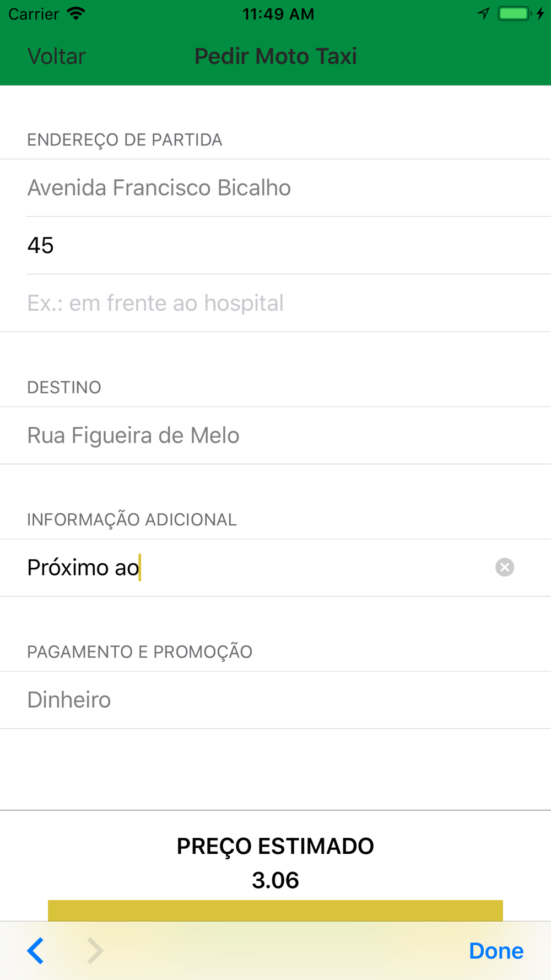This screenshot has width=551, height=980.
Task: Tap the PAGAMENTO E PROMOÇÃO section header
Action: [x=140, y=652]
